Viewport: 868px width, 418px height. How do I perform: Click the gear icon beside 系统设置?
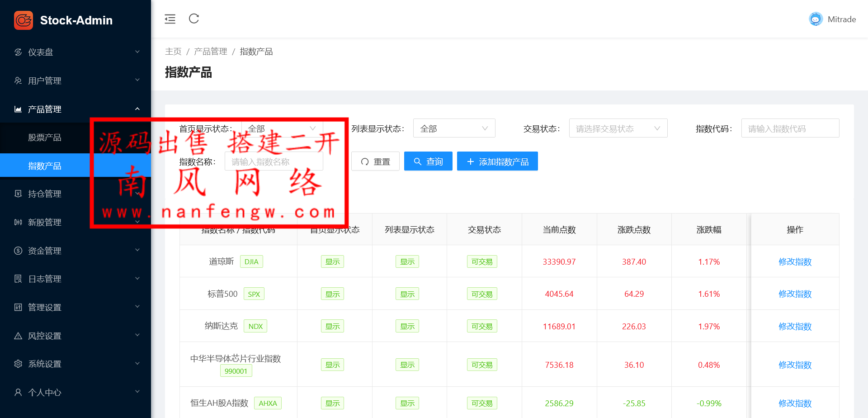tap(18, 364)
